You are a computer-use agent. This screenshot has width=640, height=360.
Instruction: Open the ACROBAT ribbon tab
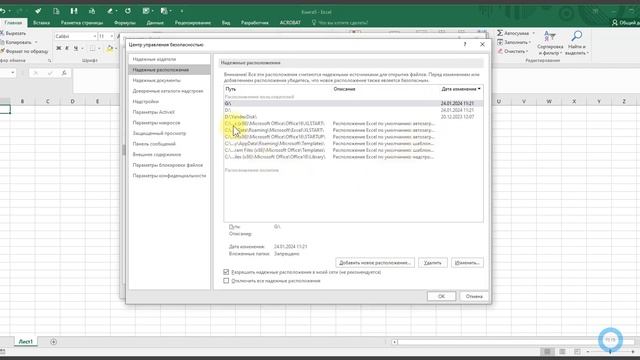pyautogui.click(x=290, y=23)
